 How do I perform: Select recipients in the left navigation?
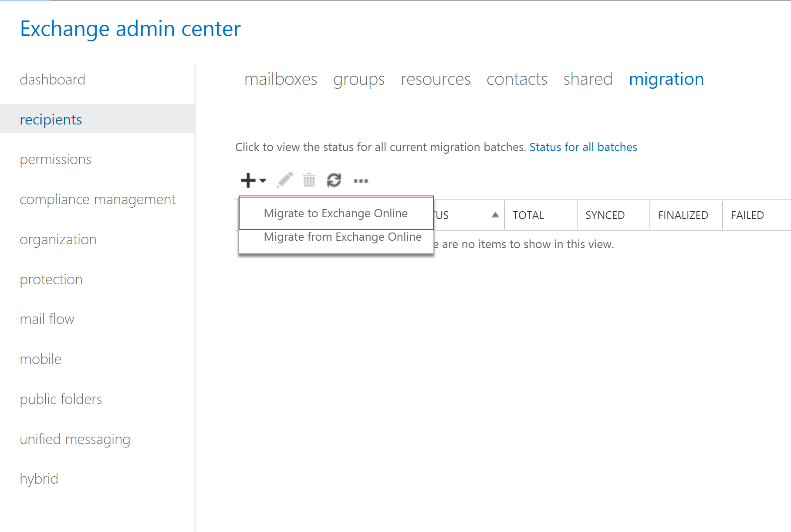tap(98, 119)
